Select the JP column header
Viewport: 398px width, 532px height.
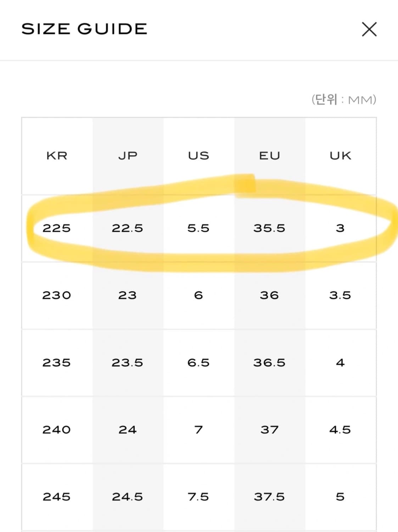click(x=128, y=156)
